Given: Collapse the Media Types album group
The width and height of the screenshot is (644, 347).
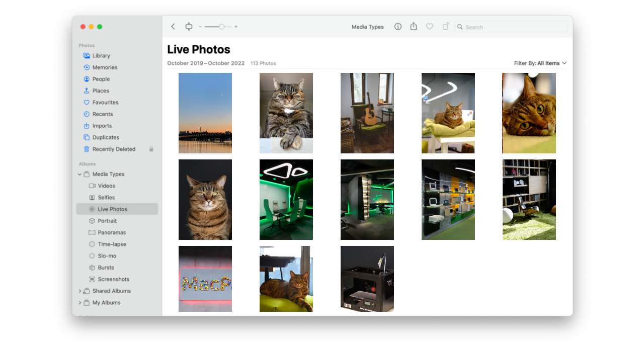Looking at the screenshot, I should pos(79,175).
